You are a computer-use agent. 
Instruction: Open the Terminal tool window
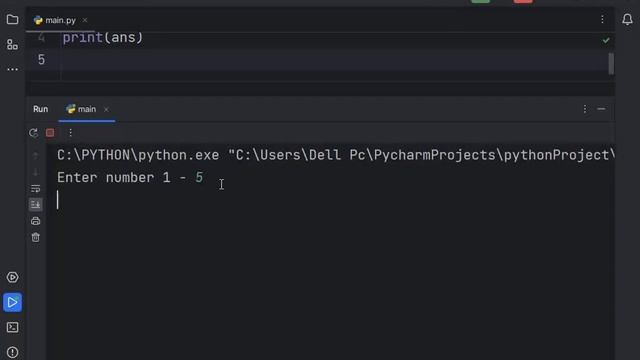[x=12, y=327]
